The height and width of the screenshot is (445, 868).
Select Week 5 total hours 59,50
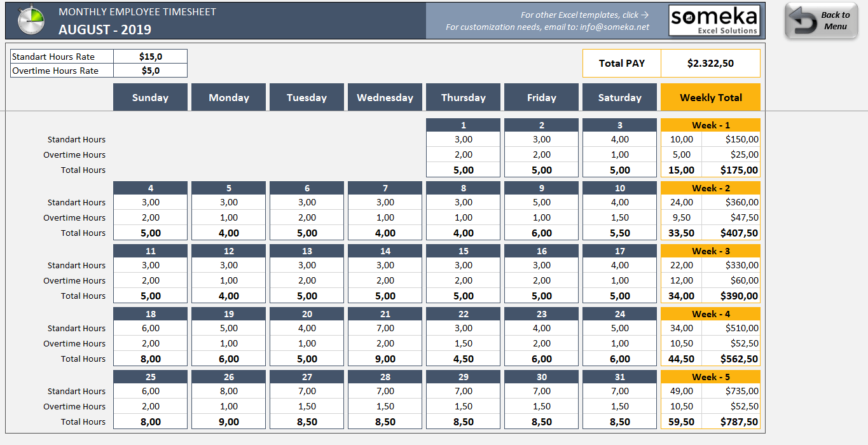[x=682, y=421]
